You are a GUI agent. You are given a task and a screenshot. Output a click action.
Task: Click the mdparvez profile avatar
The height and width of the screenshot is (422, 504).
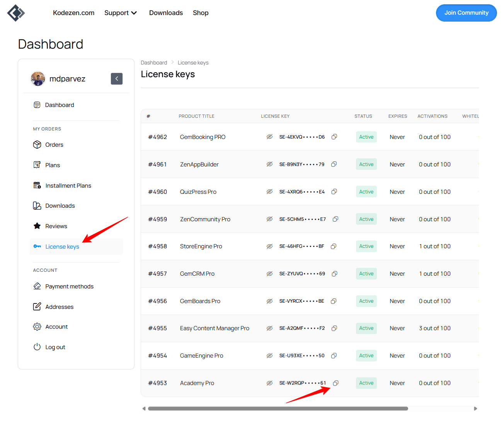coord(38,79)
